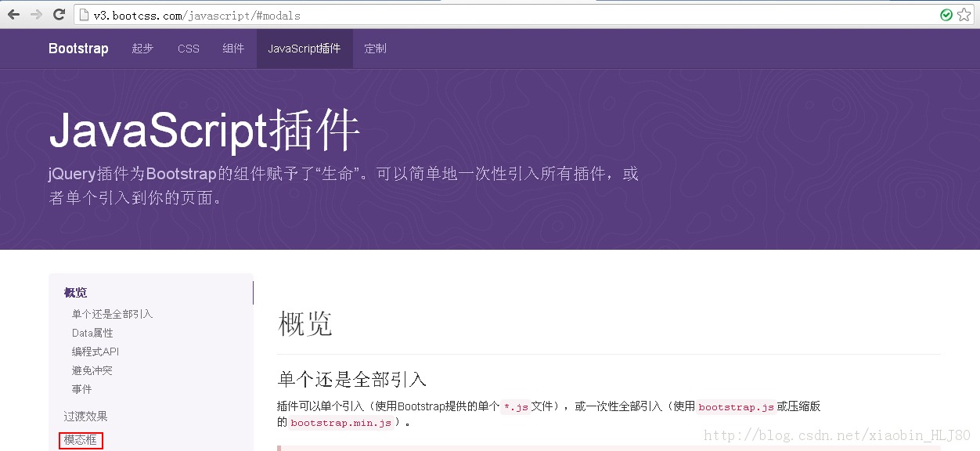Click the JavaScript插件 page title
Viewport: 980px width, 451px height.
click(204, 131)
